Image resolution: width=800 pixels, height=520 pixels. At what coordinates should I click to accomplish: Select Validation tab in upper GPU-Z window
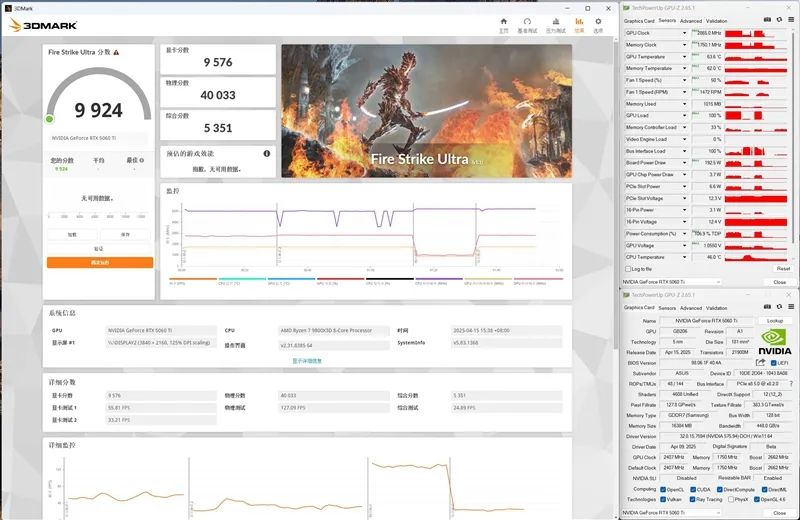coord(716,21)
